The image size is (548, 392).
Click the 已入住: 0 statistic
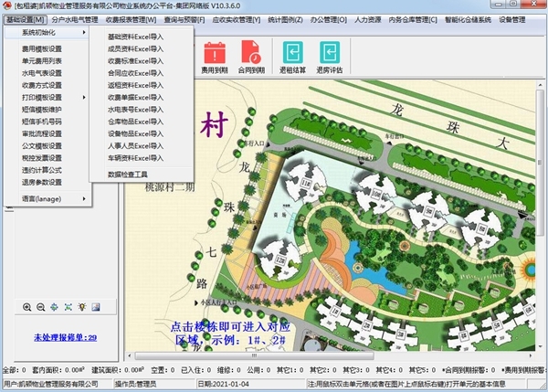coord(196,370)
